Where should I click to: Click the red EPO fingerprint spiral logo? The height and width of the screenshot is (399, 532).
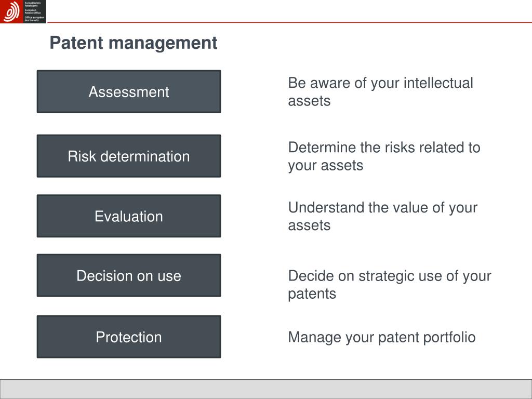pos(11,11)
